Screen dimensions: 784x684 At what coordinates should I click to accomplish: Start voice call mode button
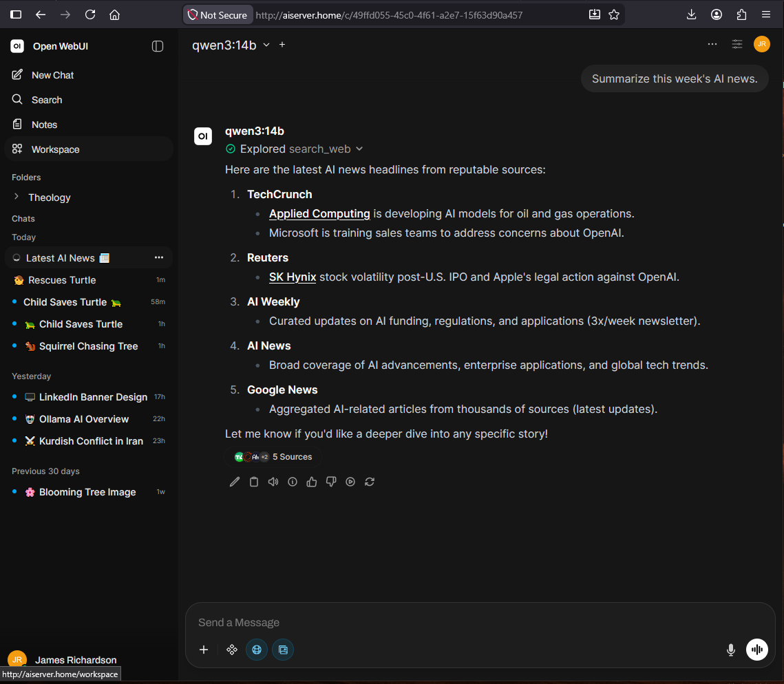pos(757,650)
